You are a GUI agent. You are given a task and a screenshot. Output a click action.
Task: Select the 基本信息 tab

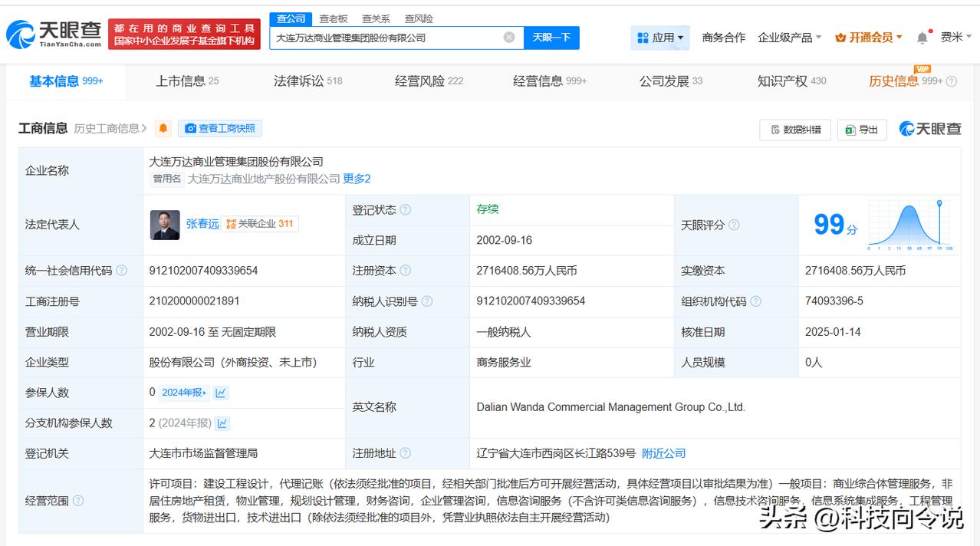[66, 81]
